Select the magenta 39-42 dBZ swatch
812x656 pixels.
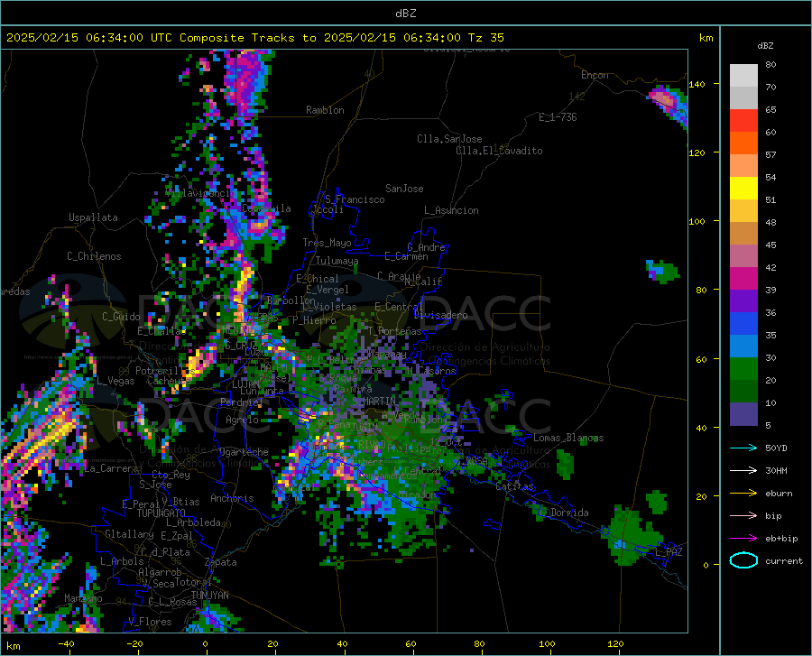(743, 279)
